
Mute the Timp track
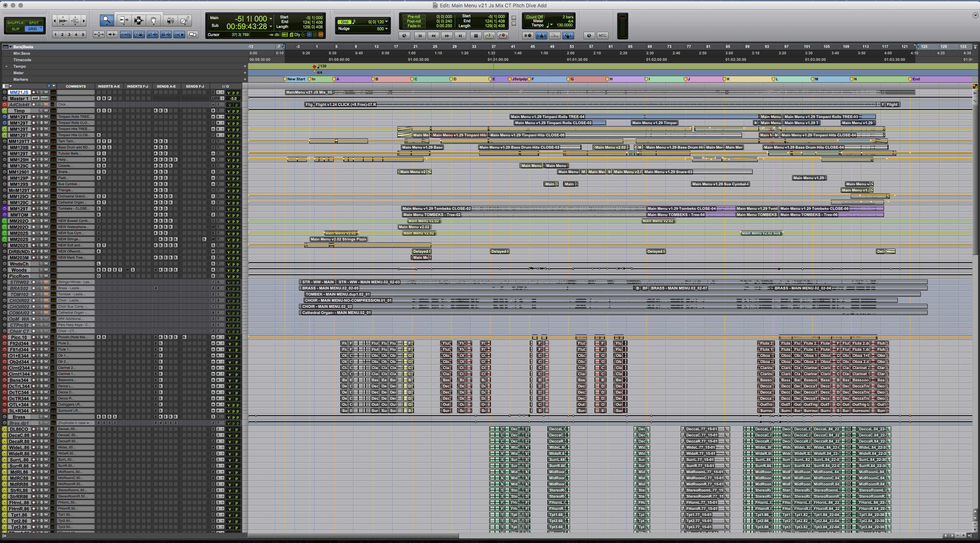46,111
